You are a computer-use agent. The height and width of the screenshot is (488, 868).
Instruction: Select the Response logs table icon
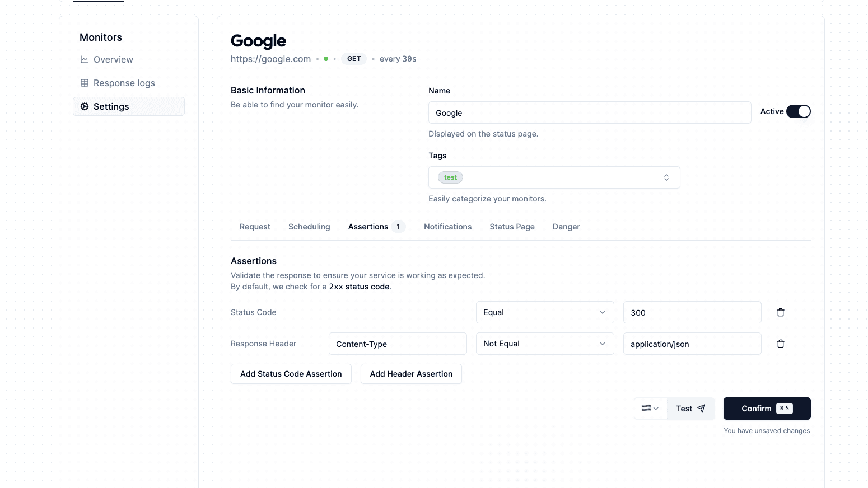click(84, 83)
